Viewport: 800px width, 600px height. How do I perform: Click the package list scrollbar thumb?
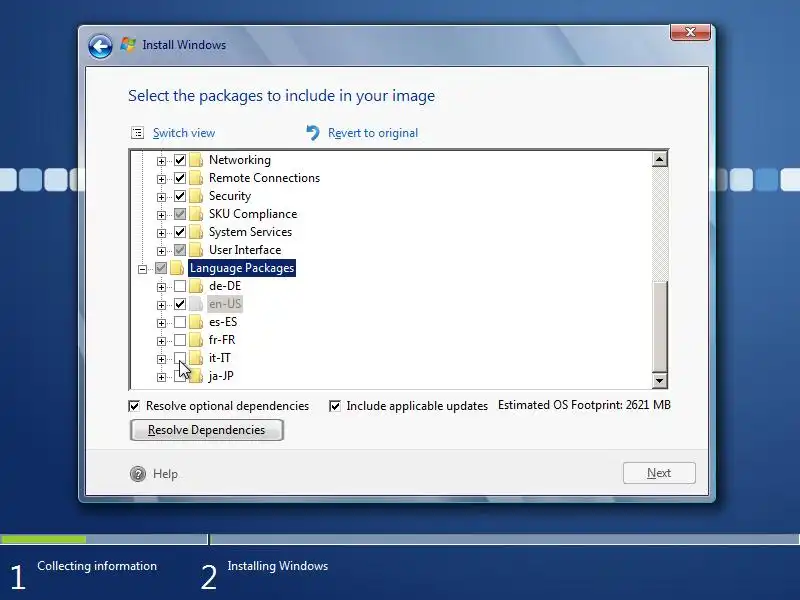point(659,327)
